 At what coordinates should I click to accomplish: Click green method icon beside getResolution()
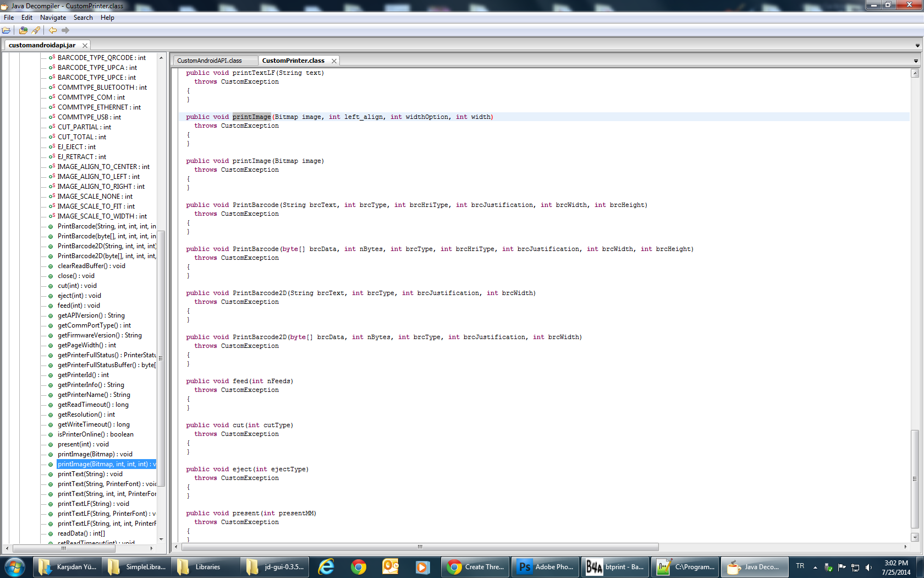(51, 415)
